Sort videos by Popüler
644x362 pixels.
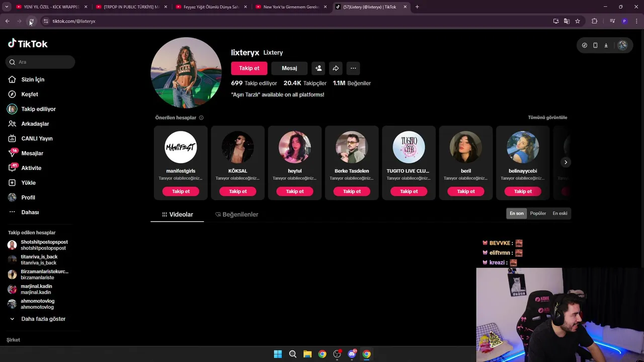[538, 214]
